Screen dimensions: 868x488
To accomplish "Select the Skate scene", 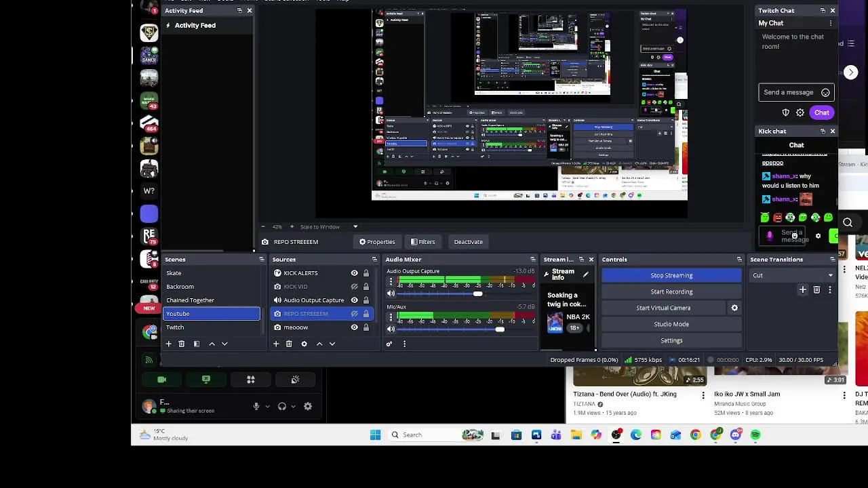I will point(212,273).
